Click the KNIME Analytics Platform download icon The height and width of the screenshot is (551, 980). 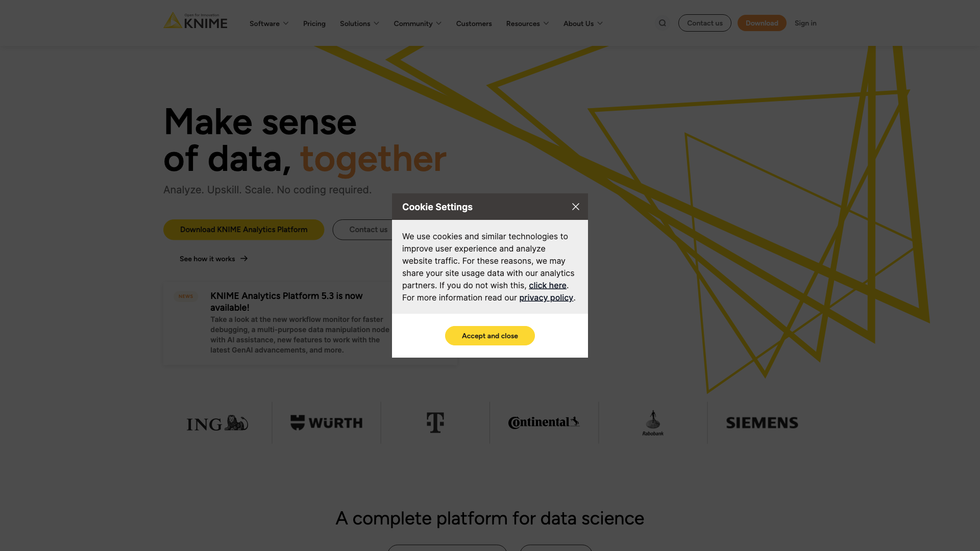(243, 230)
